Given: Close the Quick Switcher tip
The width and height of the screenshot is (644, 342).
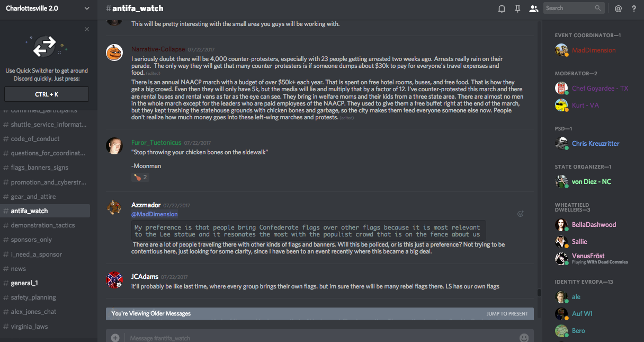Looking at the screenshot, I should (87, 29).
